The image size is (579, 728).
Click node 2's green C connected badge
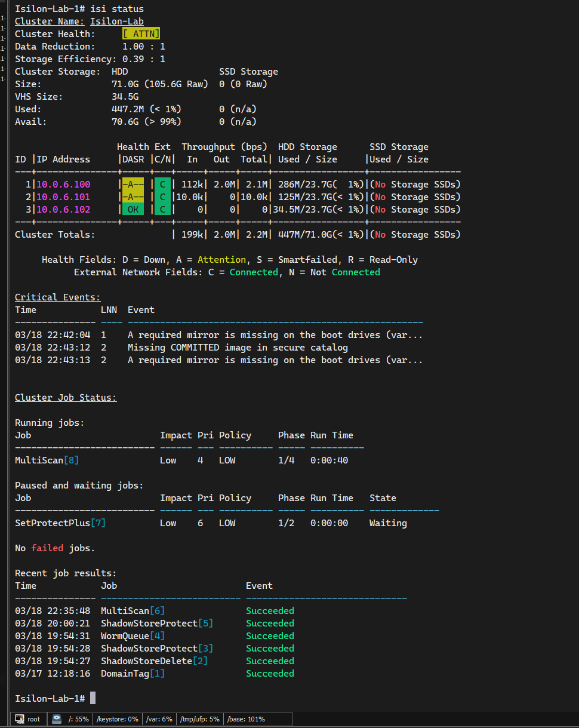point(161,196)
